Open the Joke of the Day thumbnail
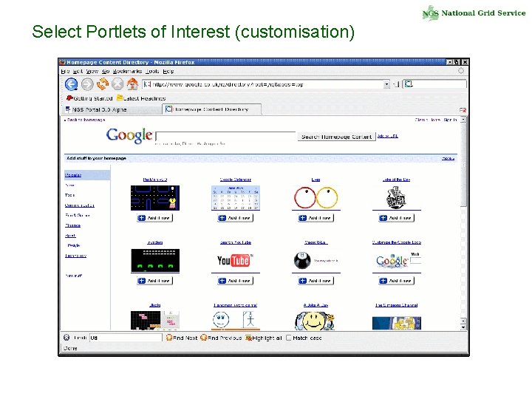Screen dimensions: 532x399 [x=396, y=197]
